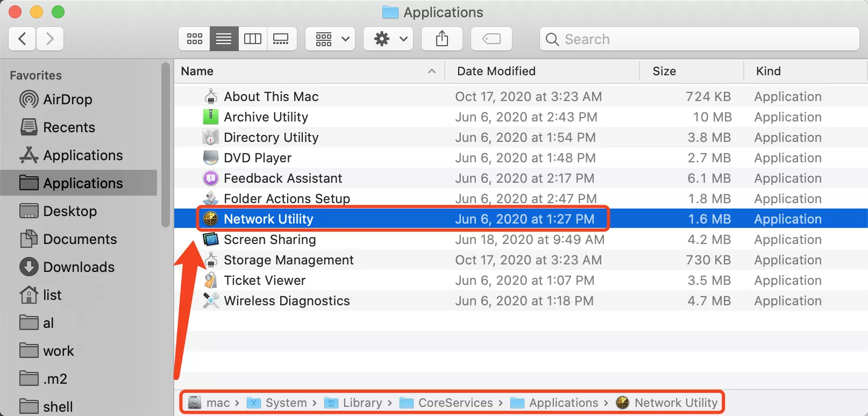
Task: Sort by the Name column header
Action: point(309,71)
